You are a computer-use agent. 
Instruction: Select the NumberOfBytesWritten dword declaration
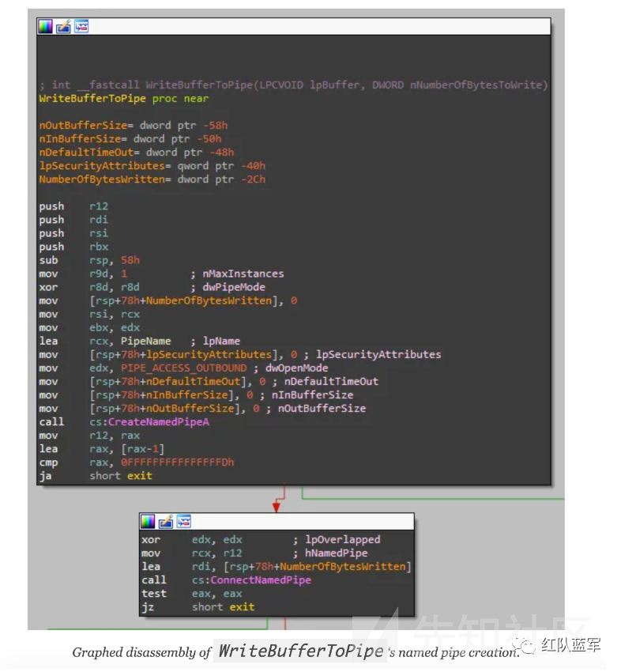(152, 179)
